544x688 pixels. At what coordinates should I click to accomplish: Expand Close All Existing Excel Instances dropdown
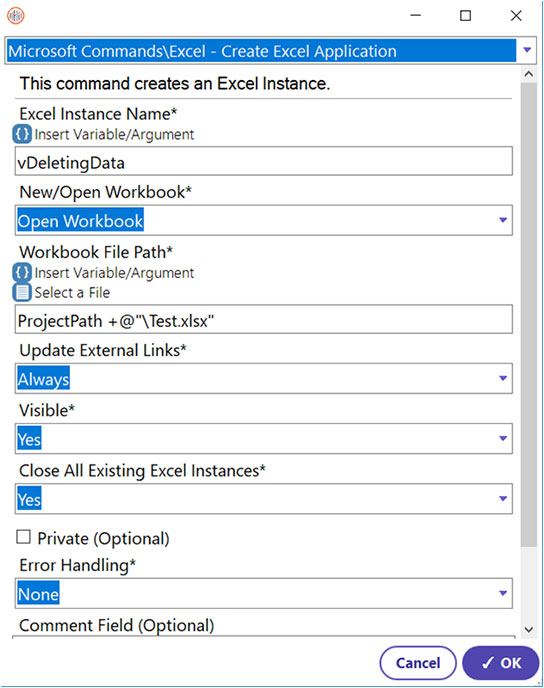[x=503, y=498]
